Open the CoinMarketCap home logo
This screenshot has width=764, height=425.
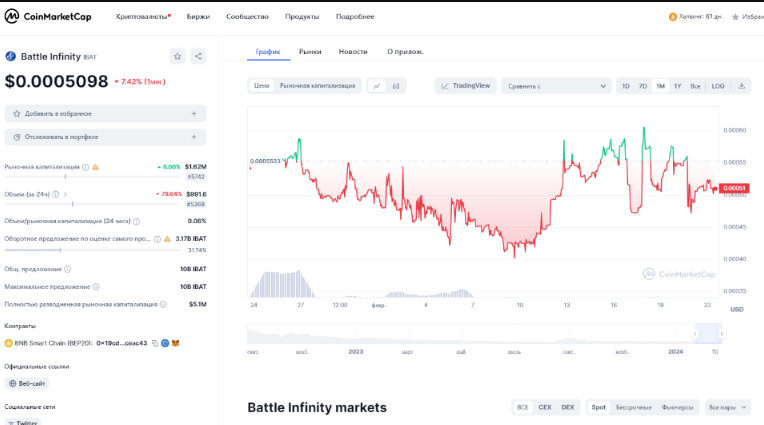48,17
